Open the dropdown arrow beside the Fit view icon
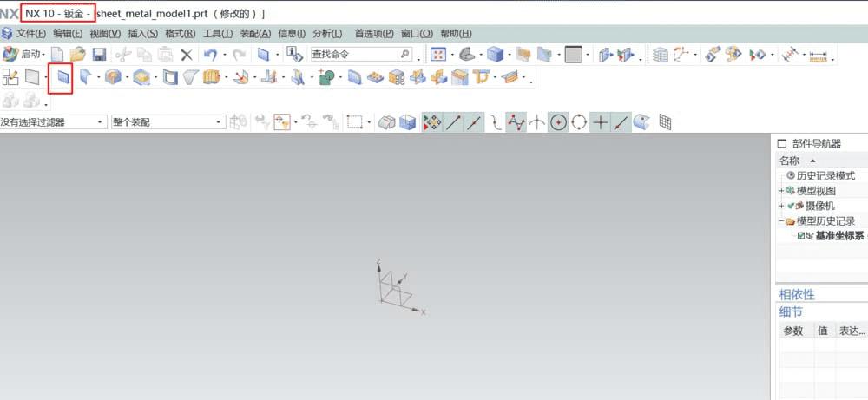 pyautogui.click(x=452, y=56)
